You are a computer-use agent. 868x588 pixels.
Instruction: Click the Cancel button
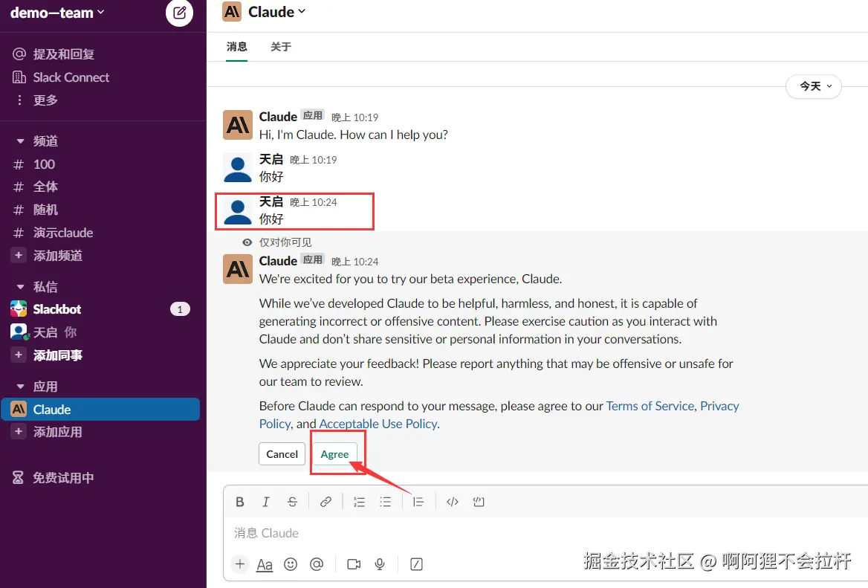click(x=282, y=454)
